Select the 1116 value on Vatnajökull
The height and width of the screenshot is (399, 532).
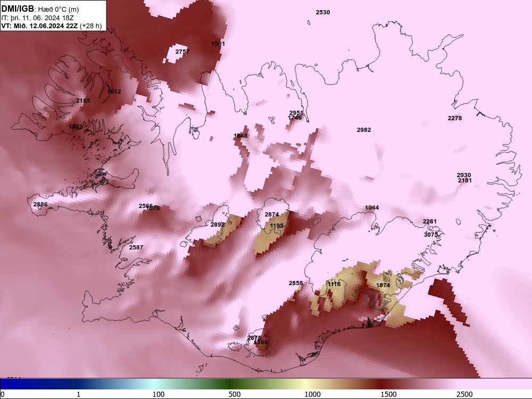[334, 284]
